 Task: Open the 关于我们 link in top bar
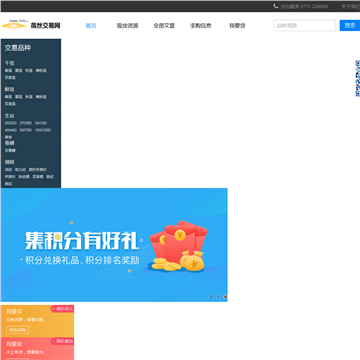pyautogui.click(x=350, y=6)
